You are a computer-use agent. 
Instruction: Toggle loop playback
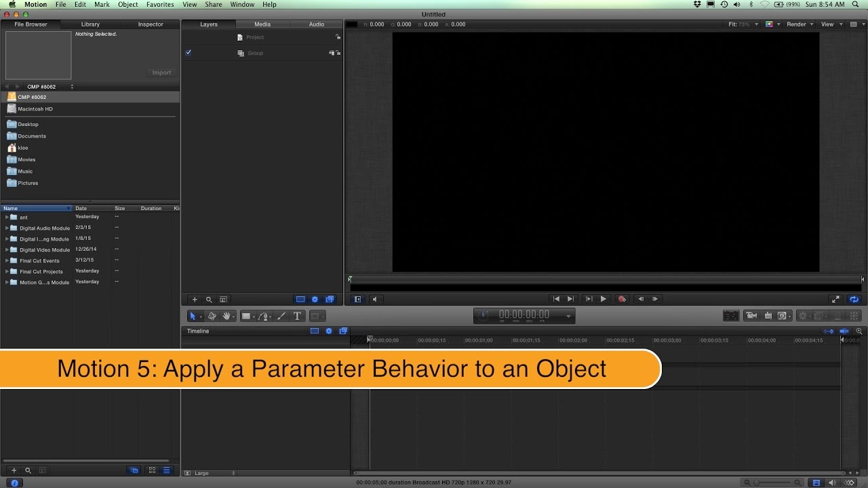[x=854, y=299]
